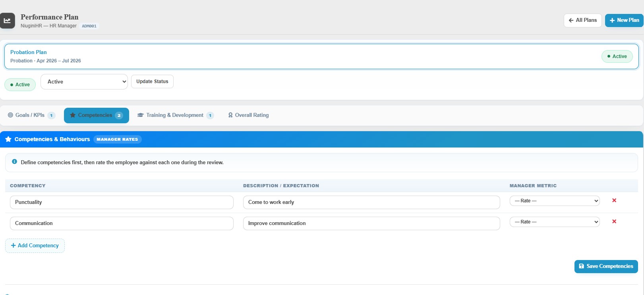Save the competencies
Image resolution: width=644 pixels, height=295 pixels.
coord(606,266)
